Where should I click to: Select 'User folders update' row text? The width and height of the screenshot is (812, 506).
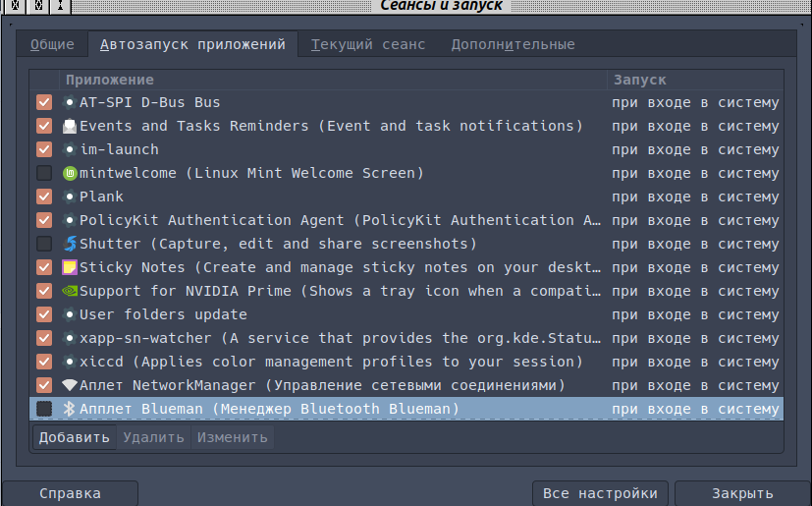click(164, 314)
